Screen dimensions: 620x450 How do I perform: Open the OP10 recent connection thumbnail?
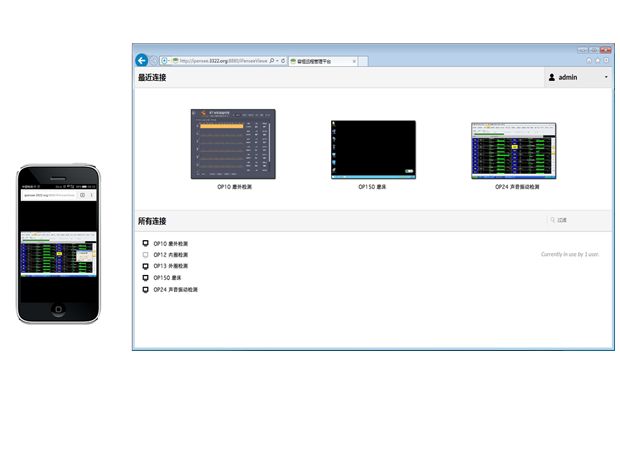(x=233, y=144)
